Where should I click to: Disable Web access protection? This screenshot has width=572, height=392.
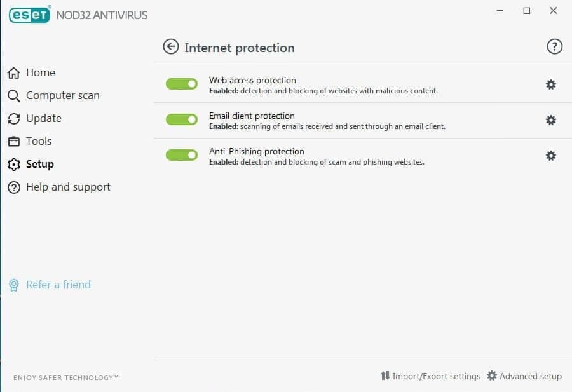pos(181,83)
